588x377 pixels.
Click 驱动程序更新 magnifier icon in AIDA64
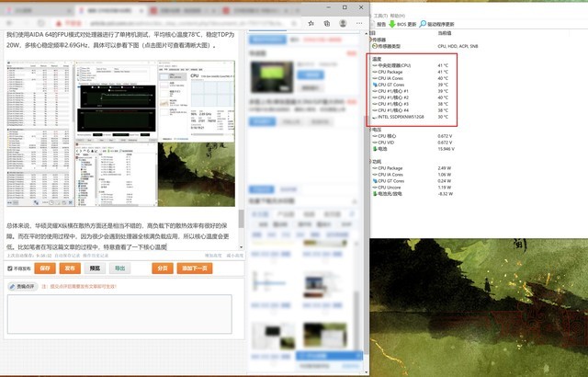pos(423,24)
